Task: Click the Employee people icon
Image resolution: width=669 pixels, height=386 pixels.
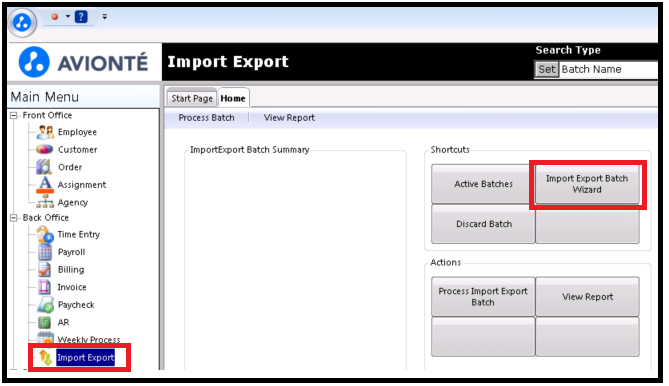Action: coord(45,132)
